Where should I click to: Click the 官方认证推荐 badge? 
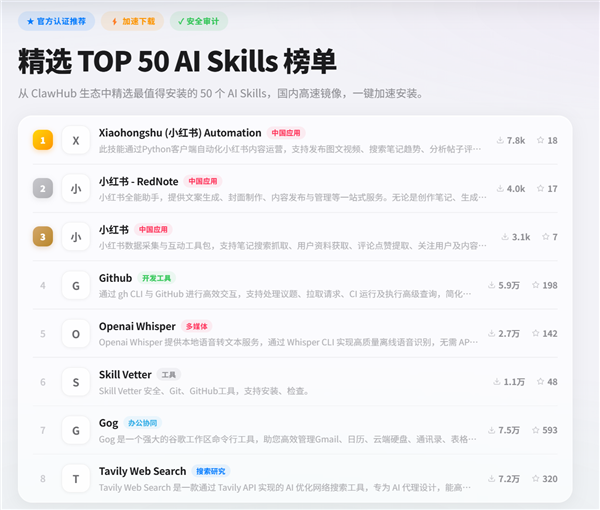click(56, 21)
